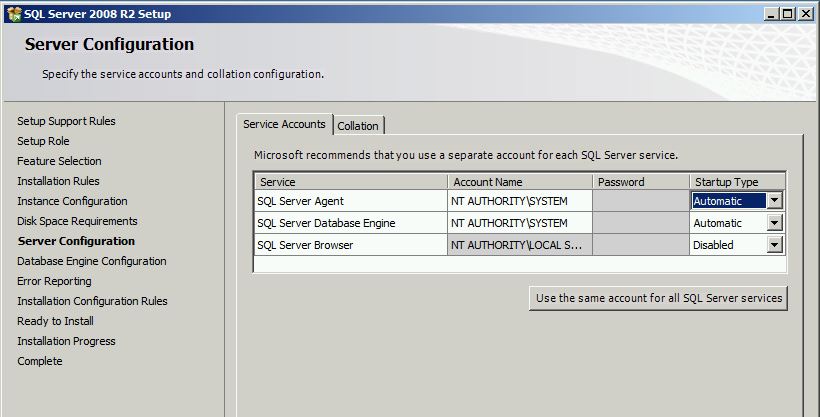Expand Startup Type dropdown for SQL Server Browser
This screenshot has height=417, width=820.
(x=774, y=245)
